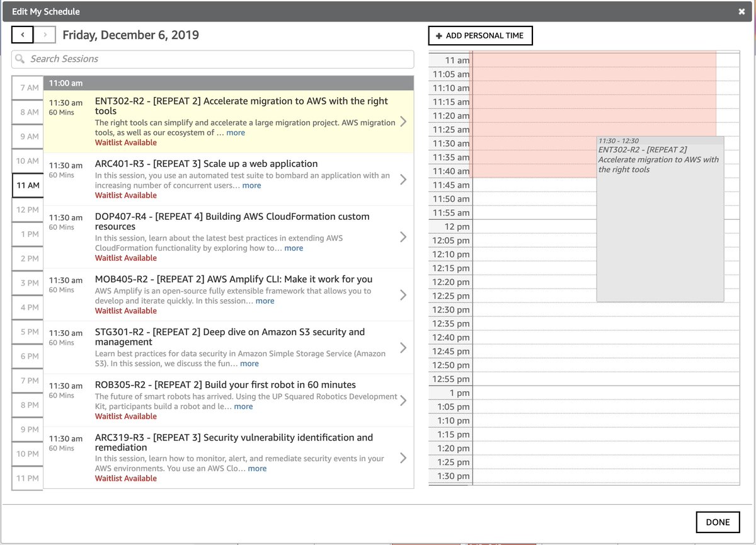Open 'more' link for ENT302-R2 description

point(236,133)
